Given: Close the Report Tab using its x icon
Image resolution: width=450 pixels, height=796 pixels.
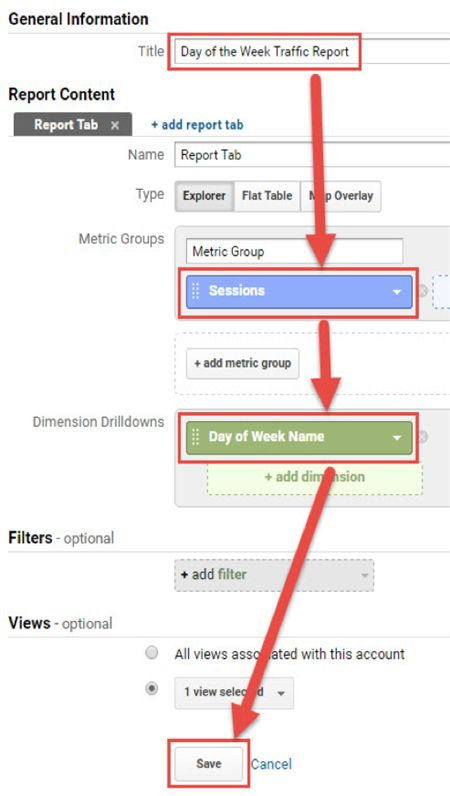Looking at the screenshot, I should click(x=115, y=125).
